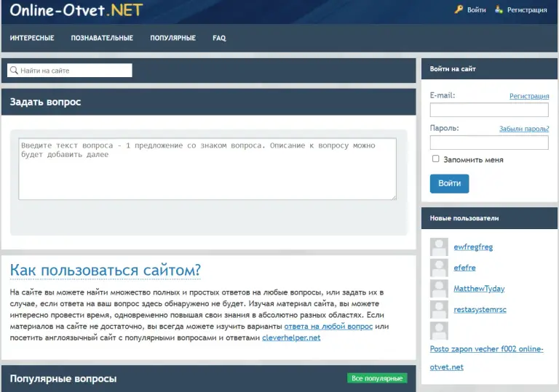
Task: Open the cleverhelper.net link
Action: pyautogui.click(x=291, y=337)
